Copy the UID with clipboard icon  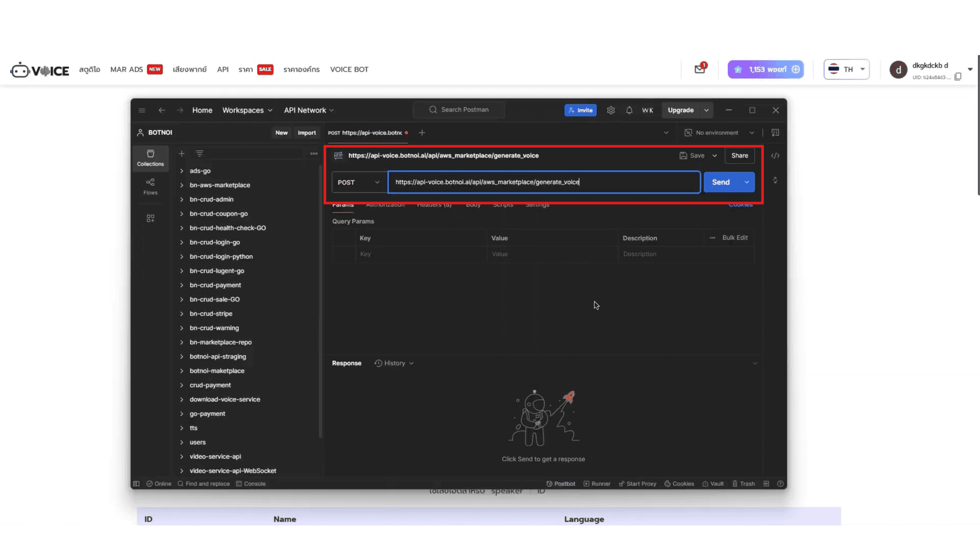pyautogui.click(x=958, y=77)
